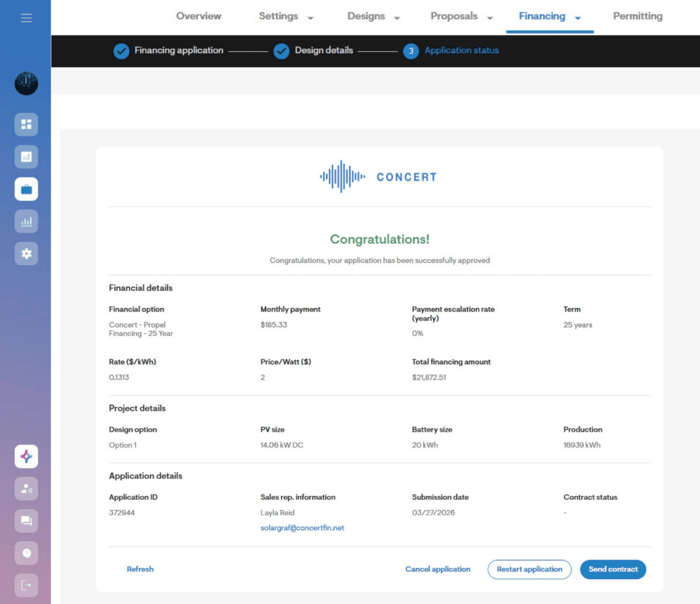Image resolution: width=700 pixels, height=604 pixels.
Task: Open the Permitting tab
Action: pyautogui.click(x=638, y=16)
